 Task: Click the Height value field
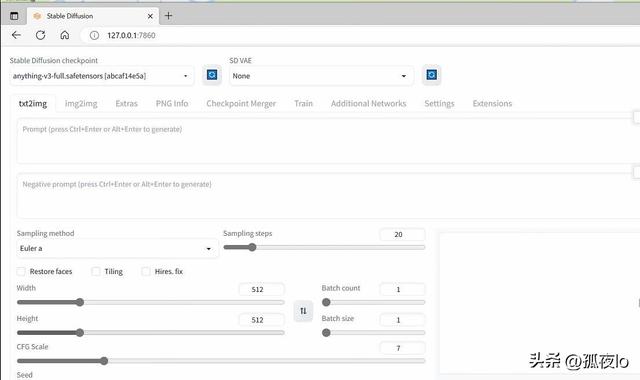click(262, 320)
